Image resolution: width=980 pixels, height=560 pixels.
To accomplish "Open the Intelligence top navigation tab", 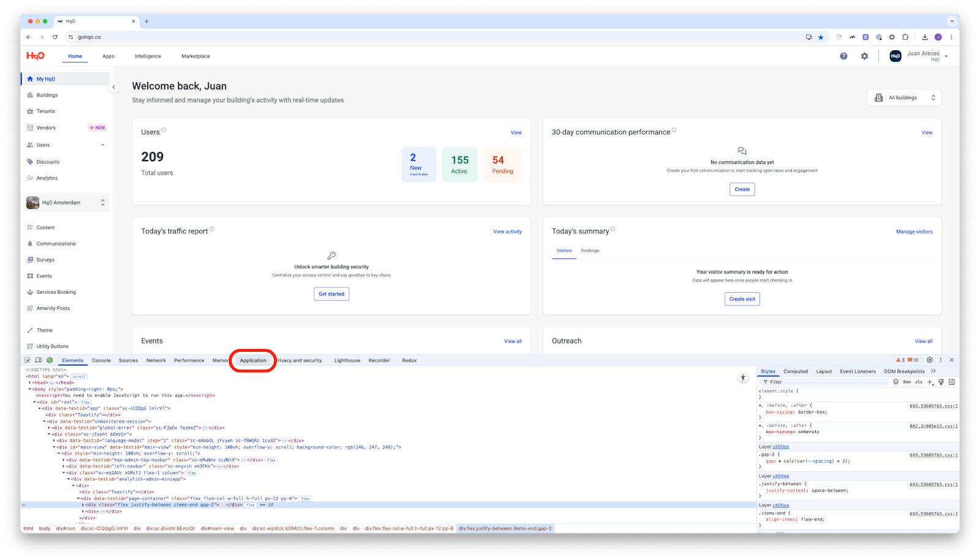I will click(x=148, y=56).
